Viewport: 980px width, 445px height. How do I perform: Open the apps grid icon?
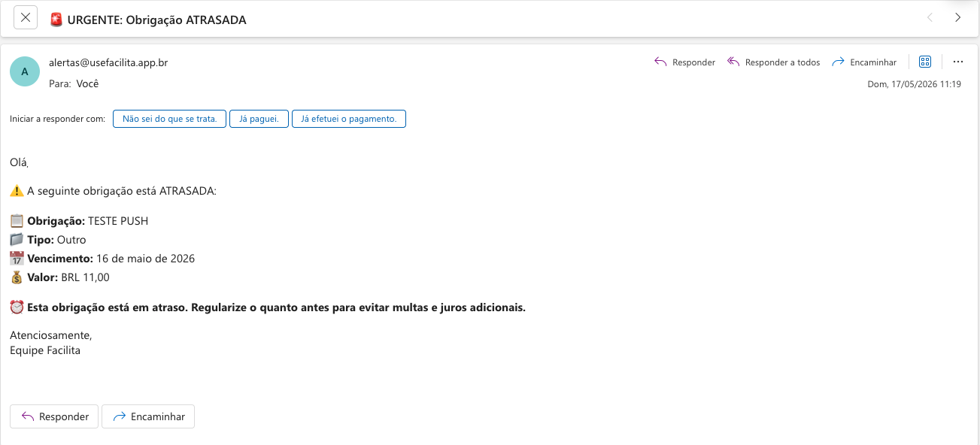point(926,62)
